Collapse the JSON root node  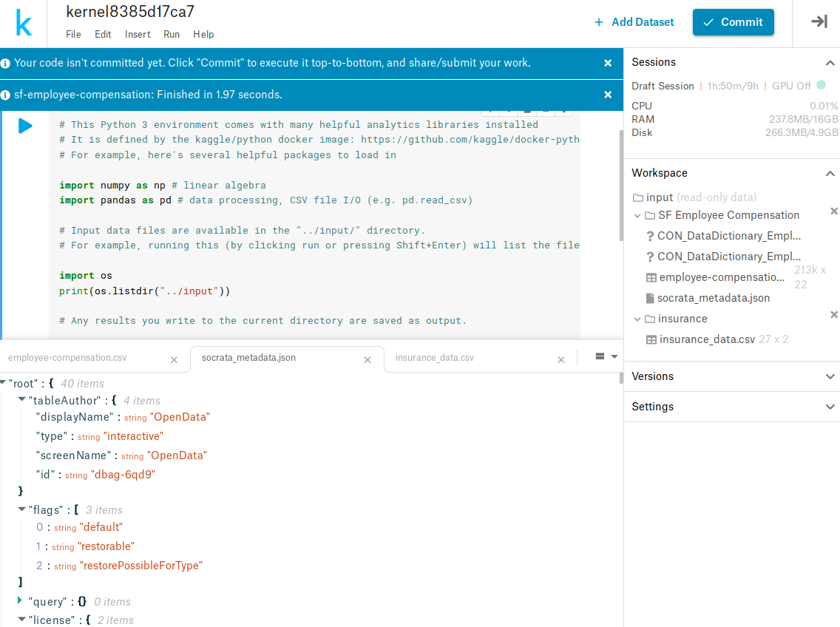tap(3, 382)
